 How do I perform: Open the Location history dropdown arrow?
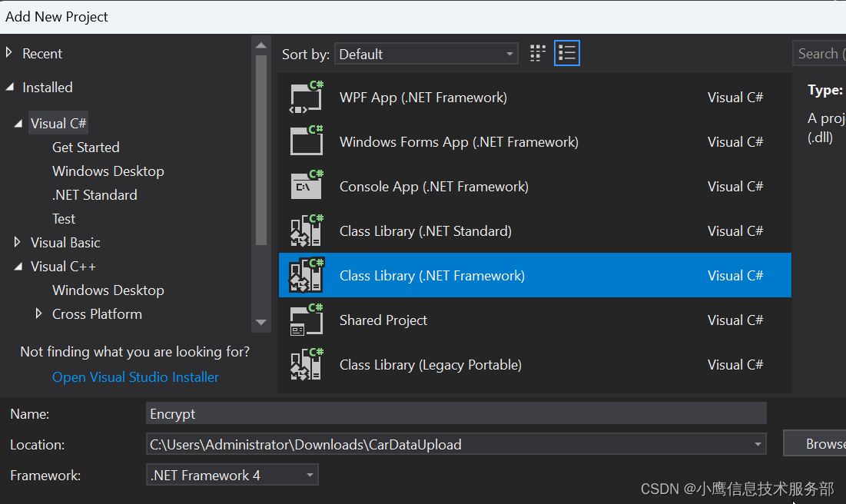pyautogui.click(x=758, y=443)
